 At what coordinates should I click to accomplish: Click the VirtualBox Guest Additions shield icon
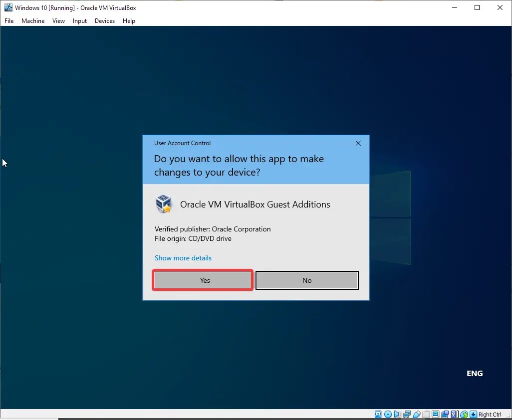click(164, 204)
